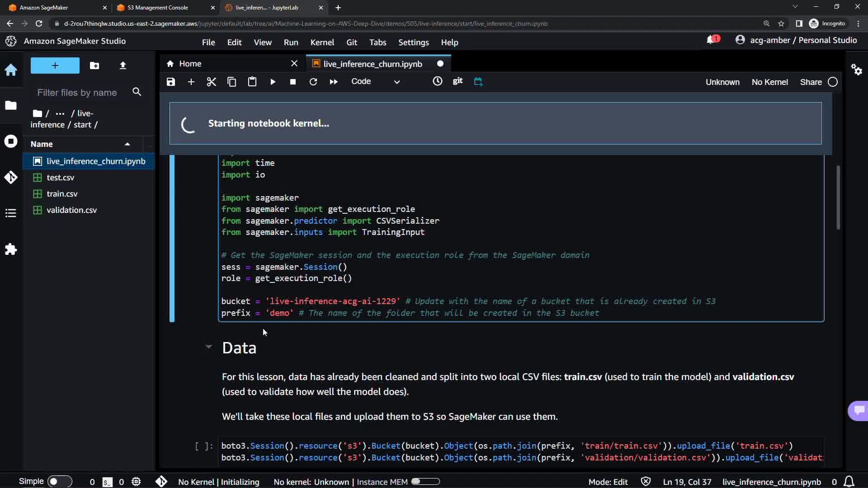Click the git toolbar button
Viewport: 868px width, 488px height.
coord(458,81)
